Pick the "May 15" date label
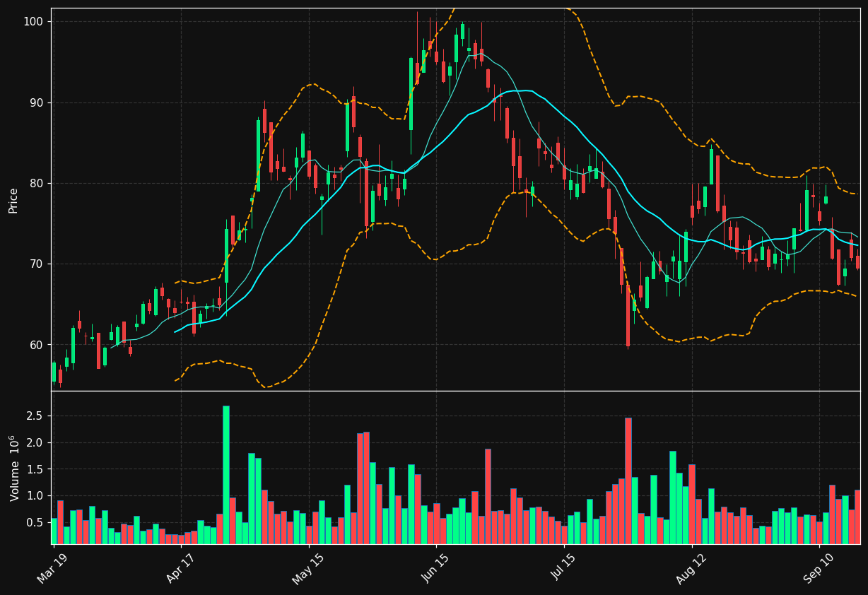 coord(307,569)
